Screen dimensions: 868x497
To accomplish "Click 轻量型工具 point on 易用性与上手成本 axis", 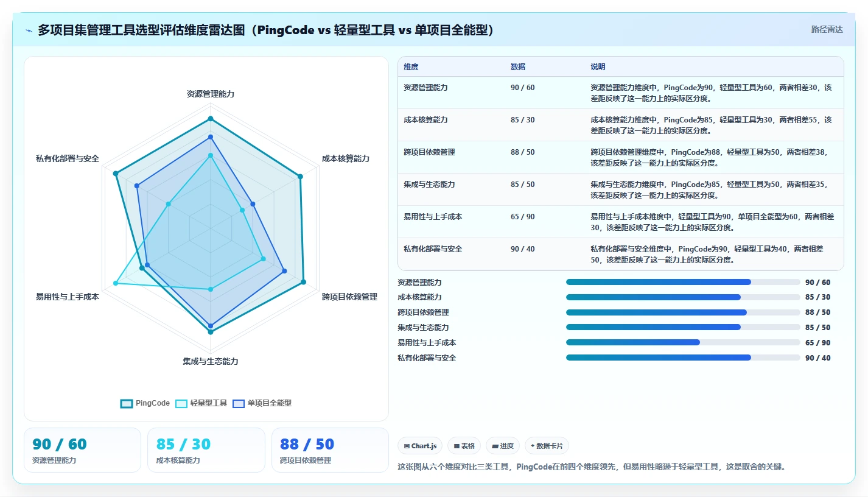I will (x=115, y=284).
